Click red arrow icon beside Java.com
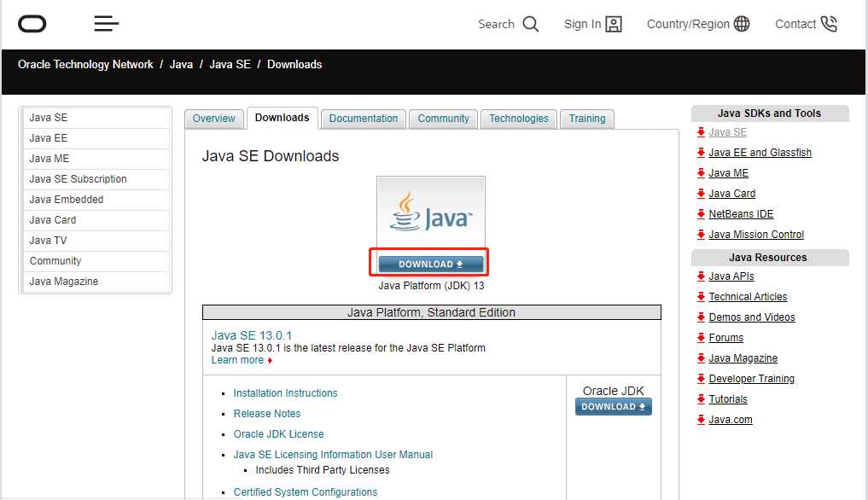Screen dimensions: 868x500 click(701, 419)
